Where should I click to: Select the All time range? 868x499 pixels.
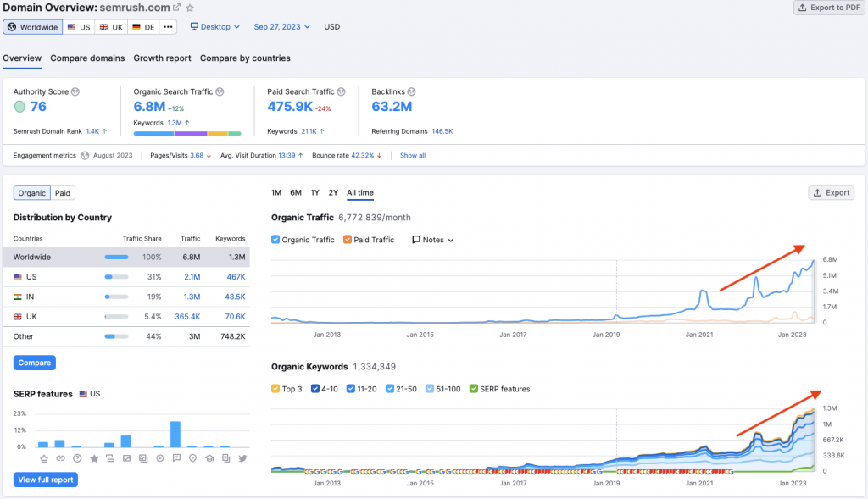pos(360,192)
